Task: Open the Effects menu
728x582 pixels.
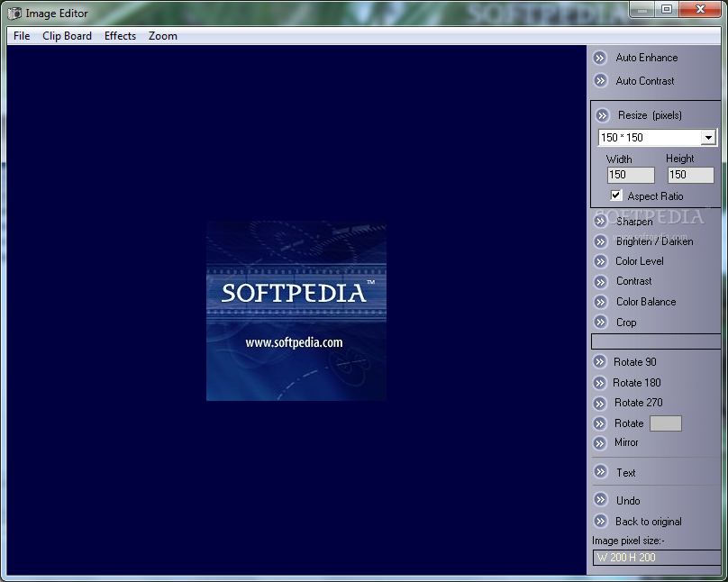Action: pos(120,36)
